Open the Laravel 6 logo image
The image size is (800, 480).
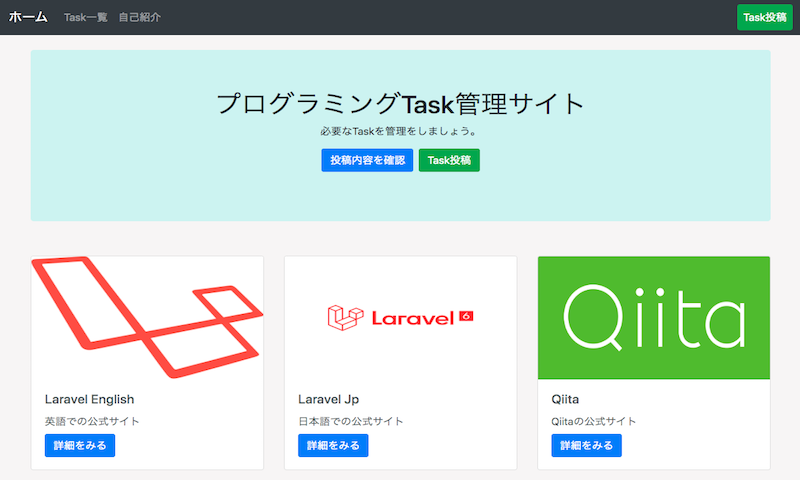[401, 317]
